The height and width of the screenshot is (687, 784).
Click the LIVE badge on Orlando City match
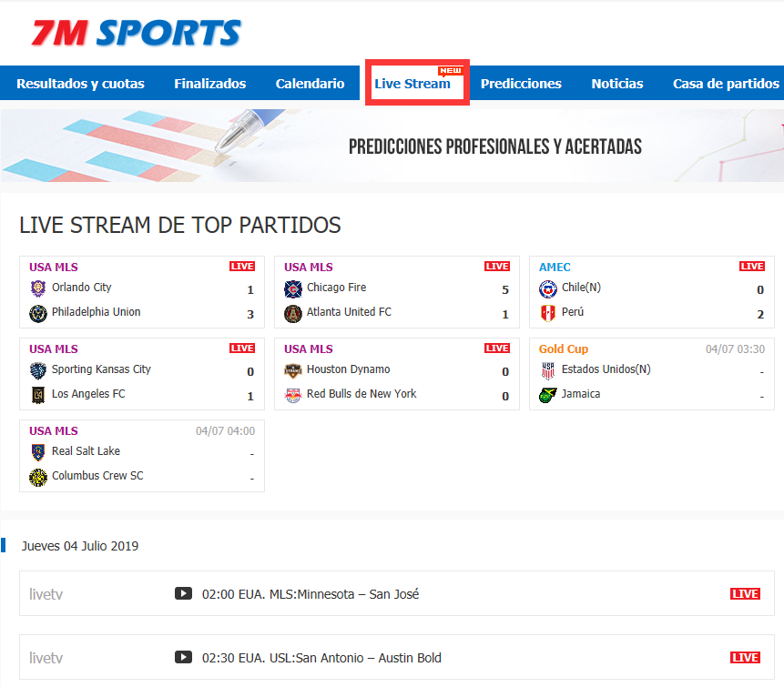[x=242, y=267]
